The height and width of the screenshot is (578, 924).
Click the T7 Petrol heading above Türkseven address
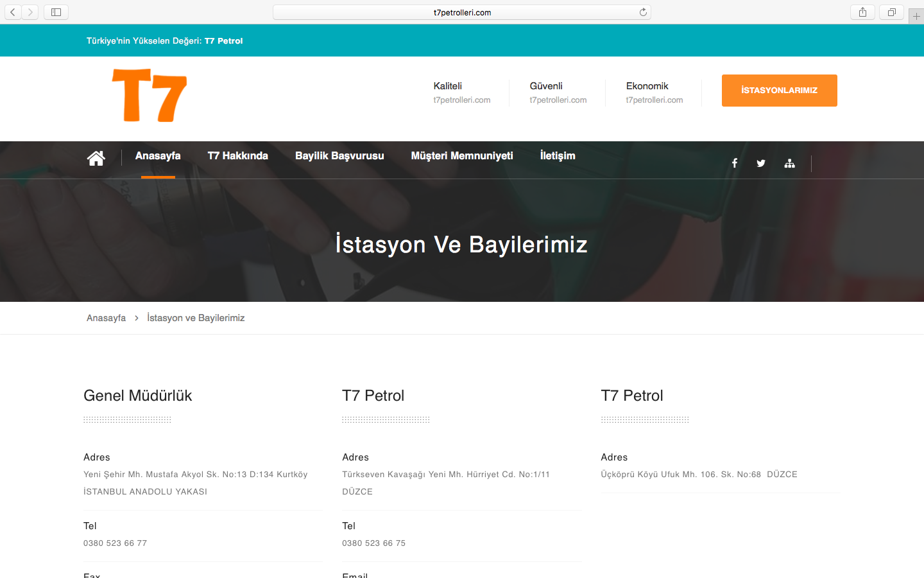(373, 396)
